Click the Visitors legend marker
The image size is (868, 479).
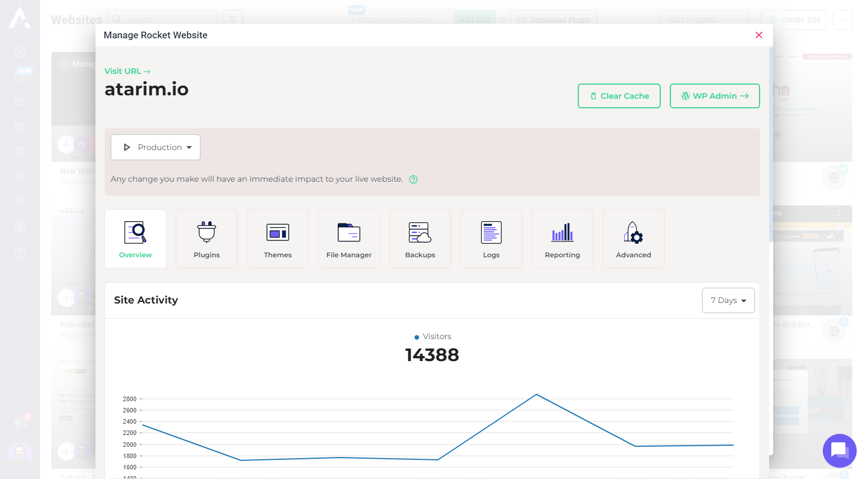[x=417, y=337]
